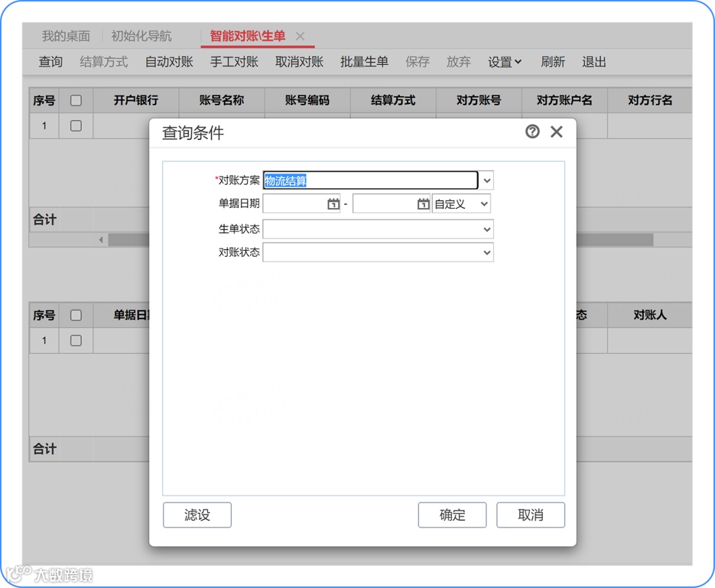Click 查询 in the toolbar
The image size is (715, 588).
click(x=50, y=62)
